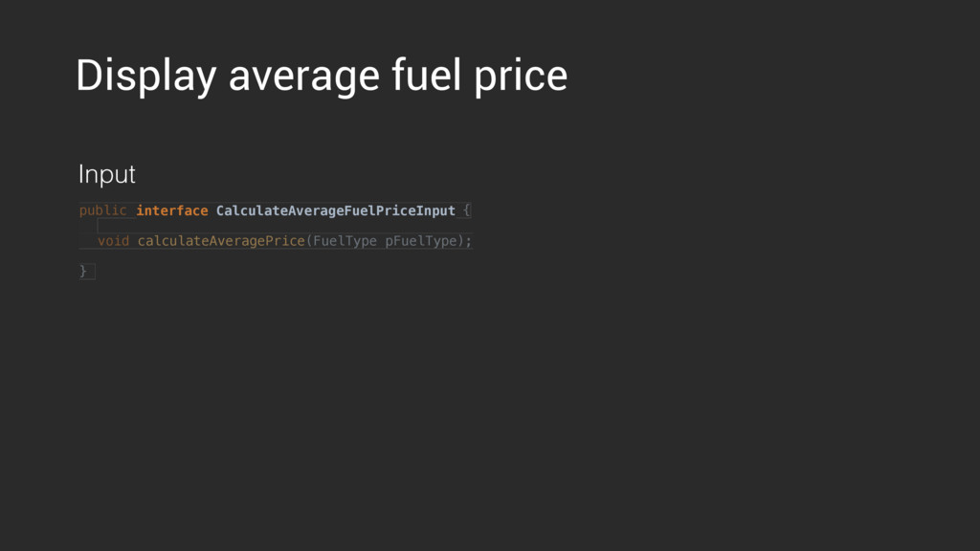Select the public keyword in the code

click(102, 210)
